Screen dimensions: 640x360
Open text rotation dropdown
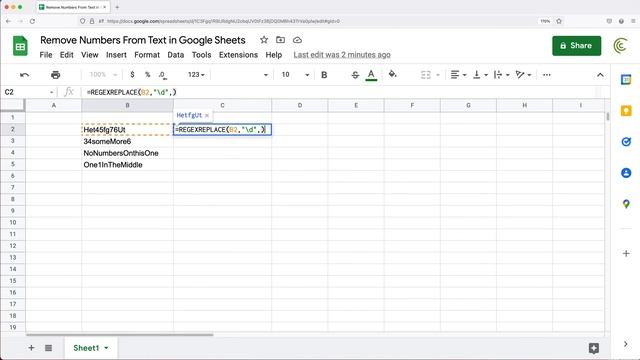[x=523, y=75]
